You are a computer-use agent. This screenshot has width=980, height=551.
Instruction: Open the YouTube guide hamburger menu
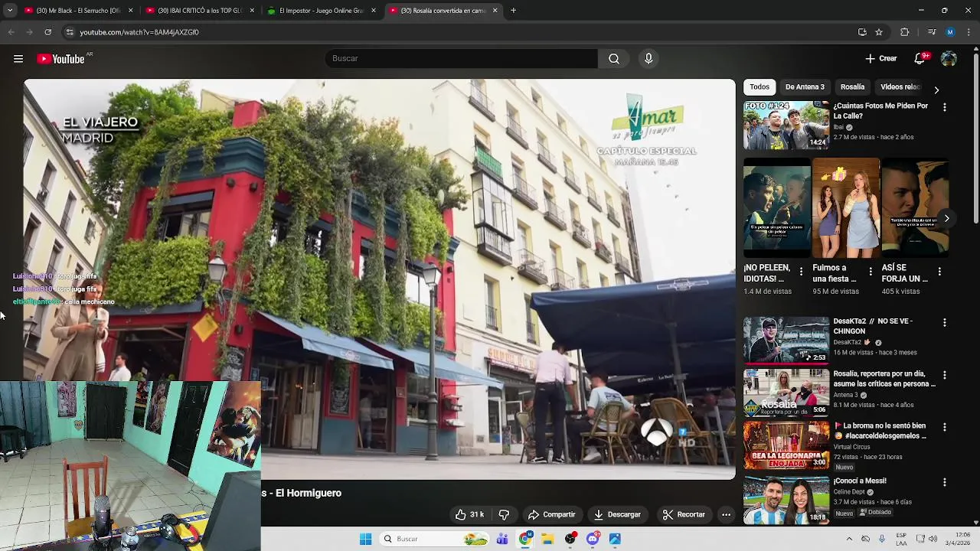pos(18,59)
